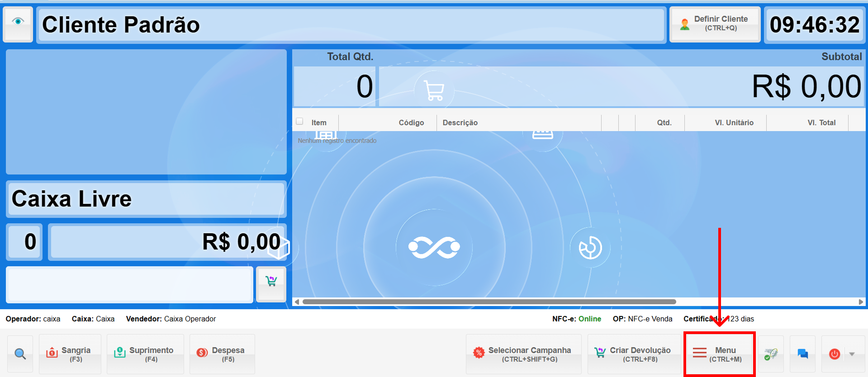Open Selecionar Campanha
The image size is (868, 377).
(523, 354)
